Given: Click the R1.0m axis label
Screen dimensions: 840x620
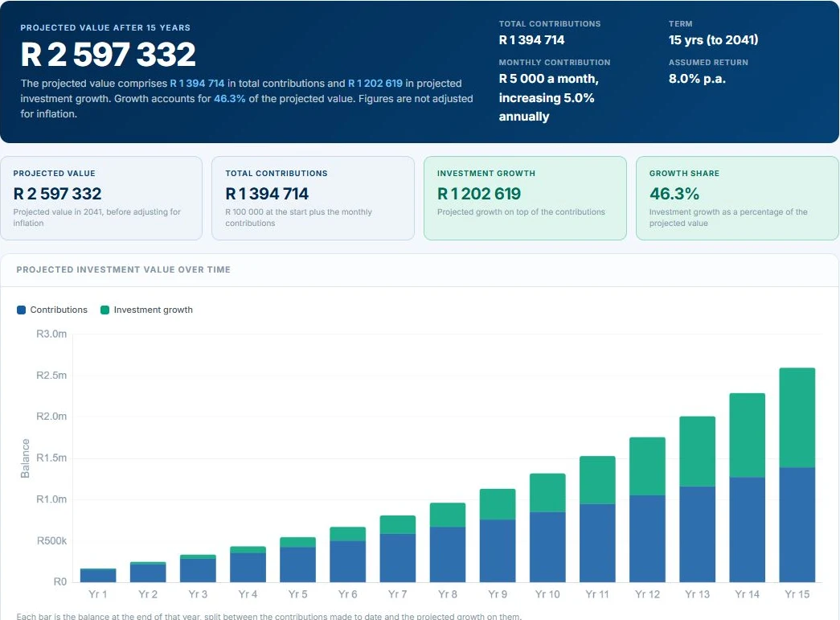Looking at the screenshot, I should click(51, 499).
